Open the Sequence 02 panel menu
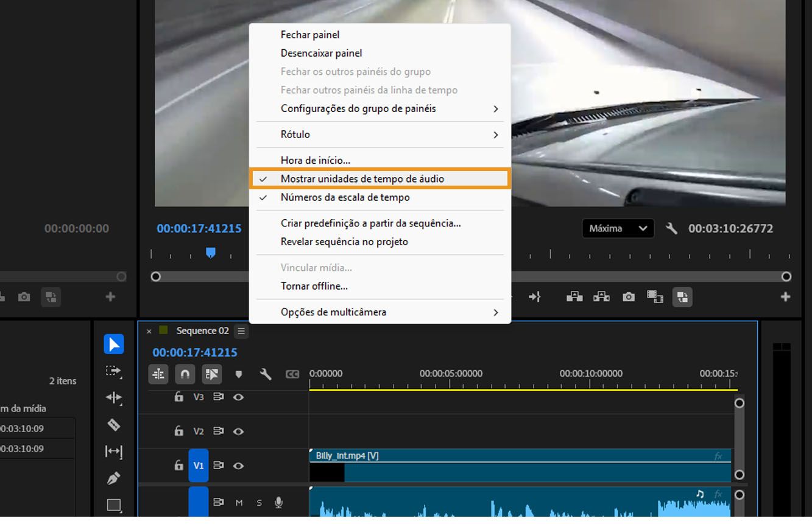Viewport: 812px width, 524px height. [x=241, y=330]
